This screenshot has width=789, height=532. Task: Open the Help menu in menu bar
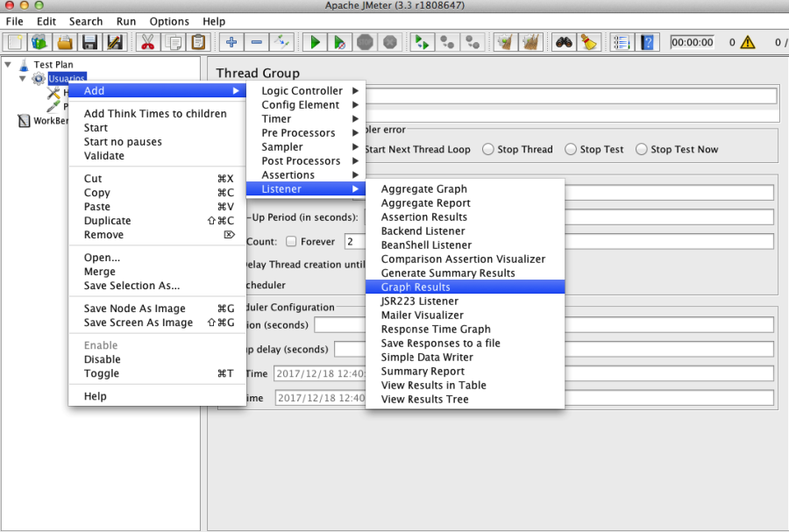click(214, 22)
